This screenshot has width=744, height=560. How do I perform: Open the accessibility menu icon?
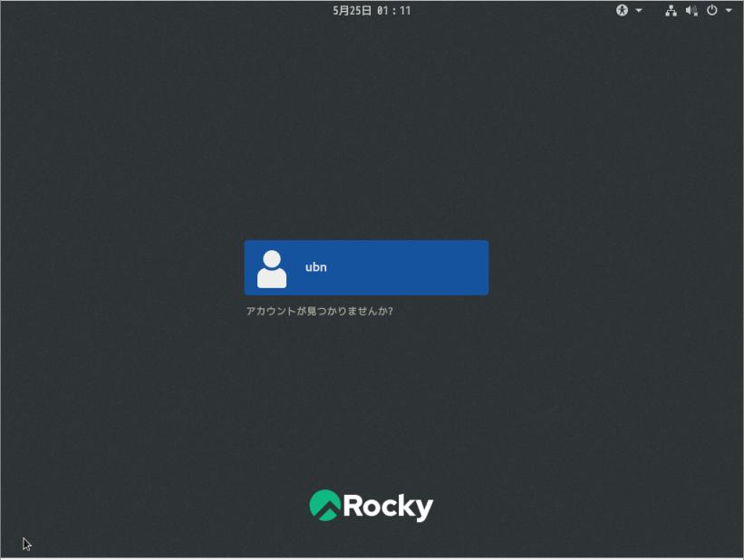(x=622, y=10)
